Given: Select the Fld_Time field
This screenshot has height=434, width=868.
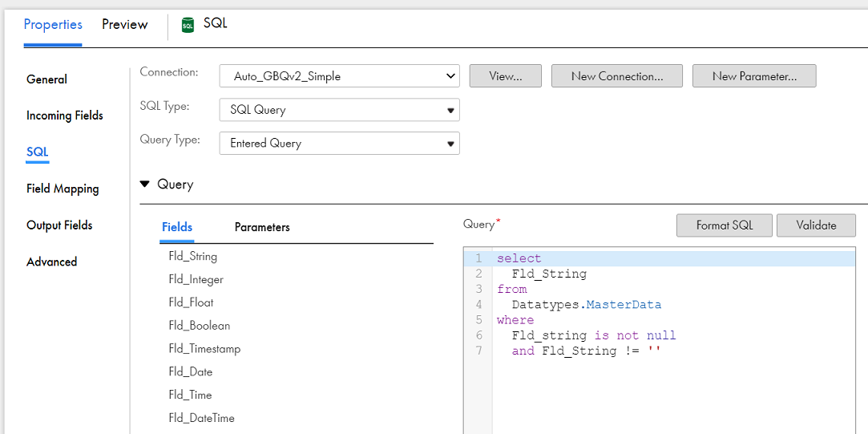Looking at the screenshot, I should (x=191, y=395).
